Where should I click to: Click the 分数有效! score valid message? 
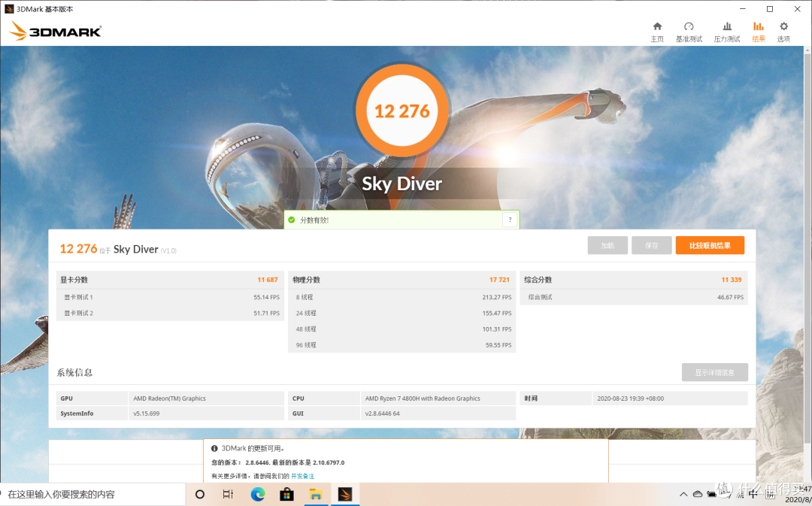[x=314, y=220]
